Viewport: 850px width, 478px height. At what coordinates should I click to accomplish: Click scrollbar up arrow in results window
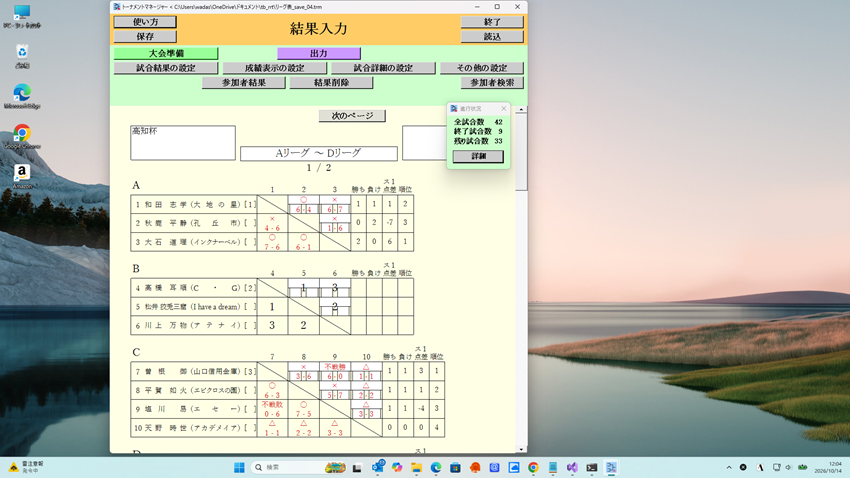pos(521,109)
